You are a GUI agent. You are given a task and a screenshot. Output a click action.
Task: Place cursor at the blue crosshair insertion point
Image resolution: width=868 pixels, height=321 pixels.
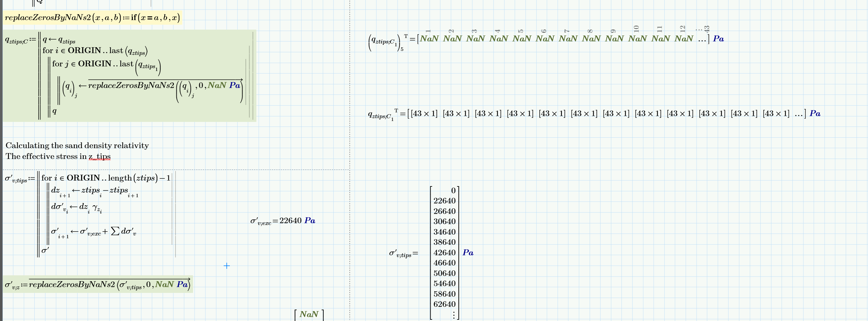coord(227,266)
